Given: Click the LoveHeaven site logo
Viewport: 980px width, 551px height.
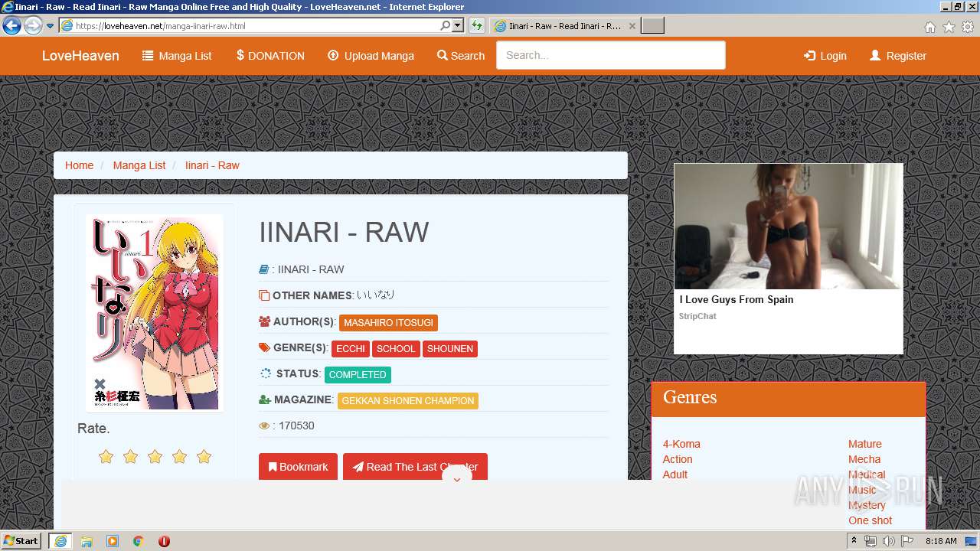Looking at the screenshot, I should [80, 56].
